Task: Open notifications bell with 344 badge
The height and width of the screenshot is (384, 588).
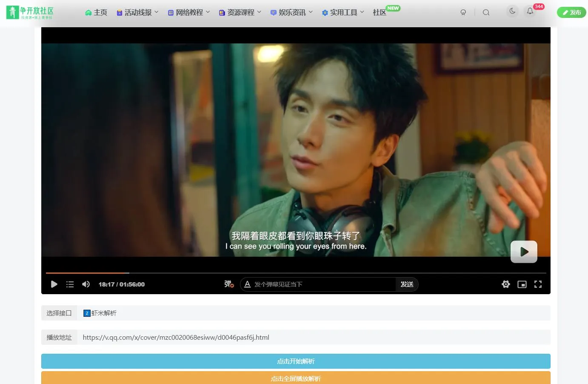Action: click(530, 11)
